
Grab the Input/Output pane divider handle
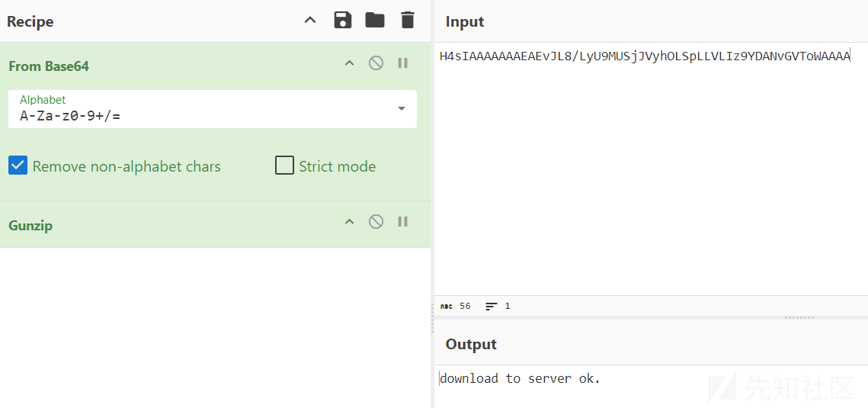799,318
